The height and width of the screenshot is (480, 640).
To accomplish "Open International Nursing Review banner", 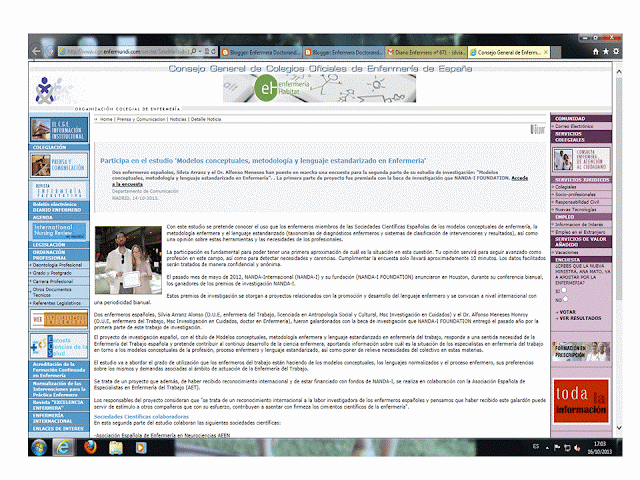I will (x=59, y=231).
